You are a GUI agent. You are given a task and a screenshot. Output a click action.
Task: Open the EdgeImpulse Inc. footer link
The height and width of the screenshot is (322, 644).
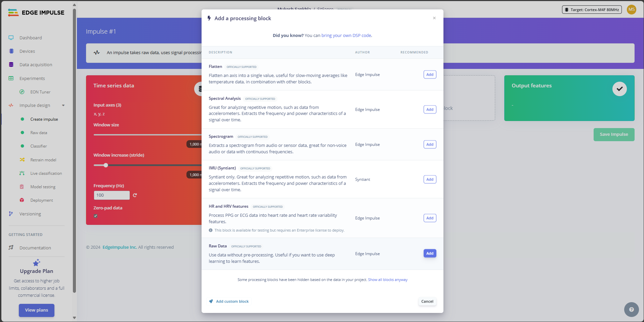120,247
